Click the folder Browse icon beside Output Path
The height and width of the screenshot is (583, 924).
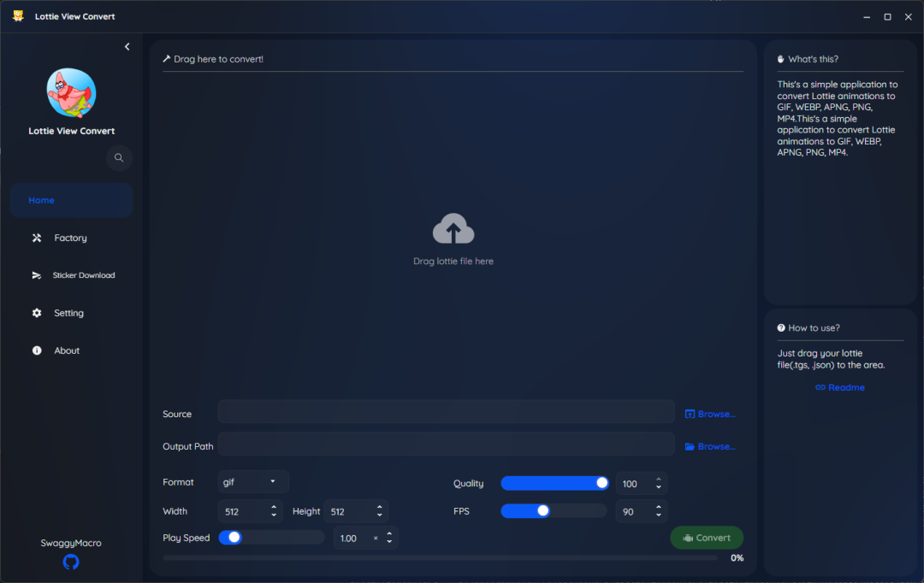point(688,445)
